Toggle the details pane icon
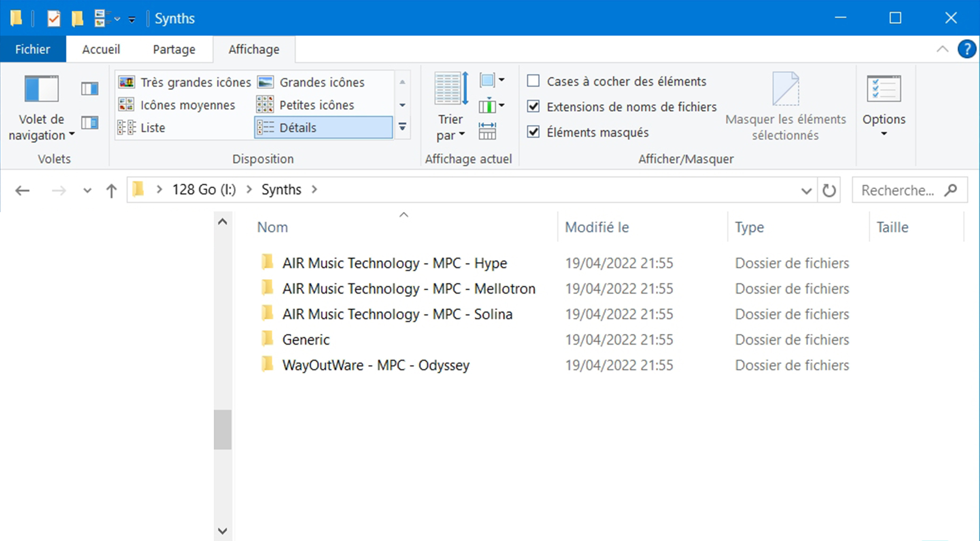Screen dimensions: 980x541 [x=90, y=123]
